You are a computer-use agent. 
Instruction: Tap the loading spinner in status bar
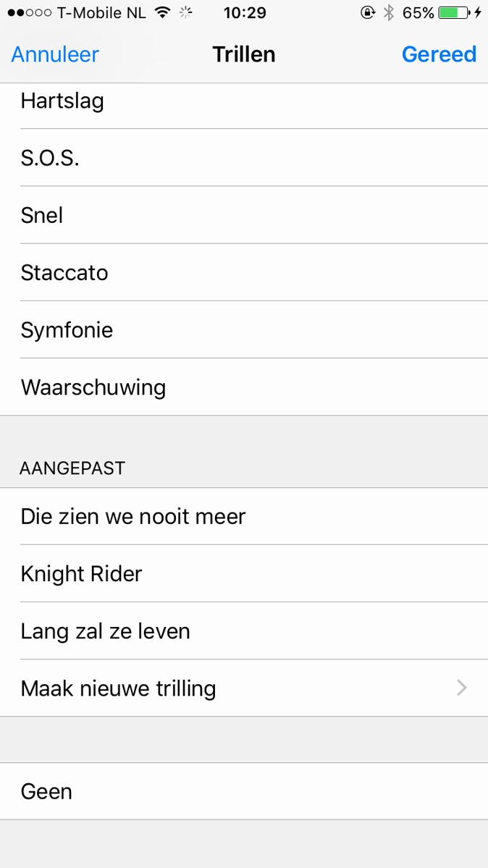(187, 12)
